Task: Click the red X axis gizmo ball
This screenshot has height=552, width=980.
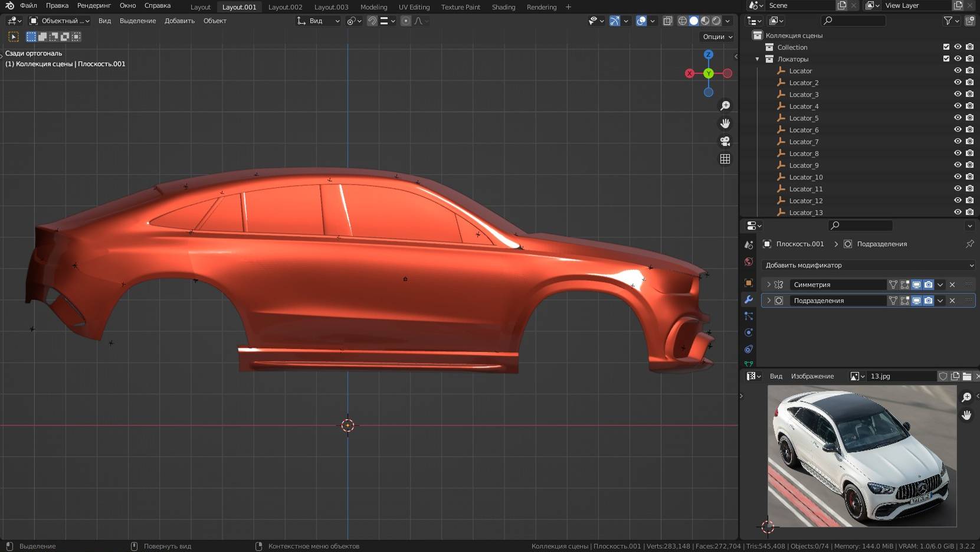Action: pos(689,73)
